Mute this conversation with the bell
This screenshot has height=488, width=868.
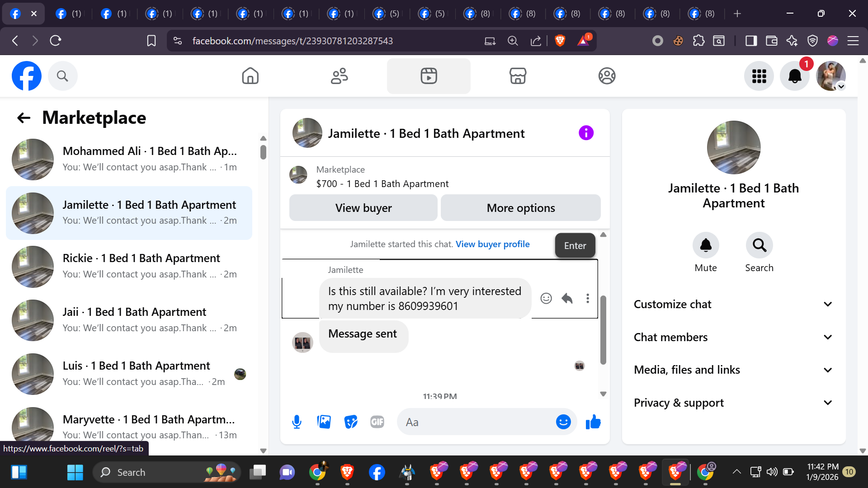click(706, 245)
